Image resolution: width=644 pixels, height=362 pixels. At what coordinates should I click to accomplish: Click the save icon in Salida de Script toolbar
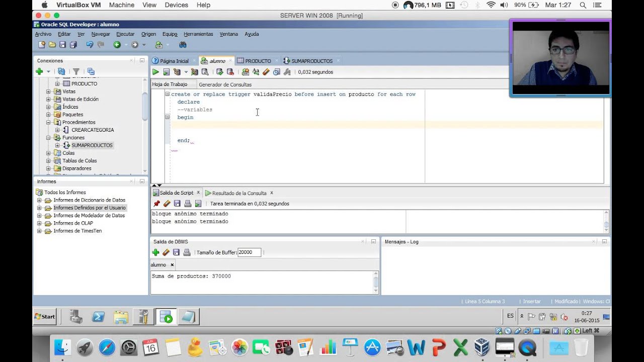pos(177,204)
